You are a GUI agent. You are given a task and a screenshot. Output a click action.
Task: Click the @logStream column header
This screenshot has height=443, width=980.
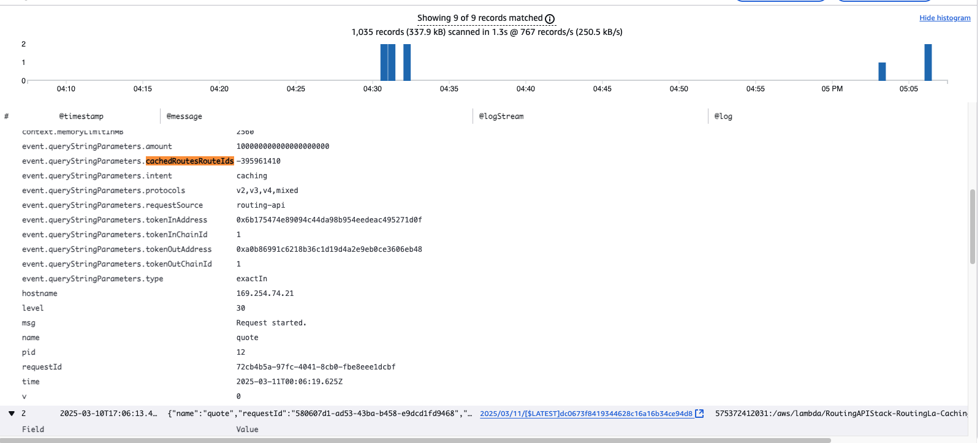click(501, 116)
